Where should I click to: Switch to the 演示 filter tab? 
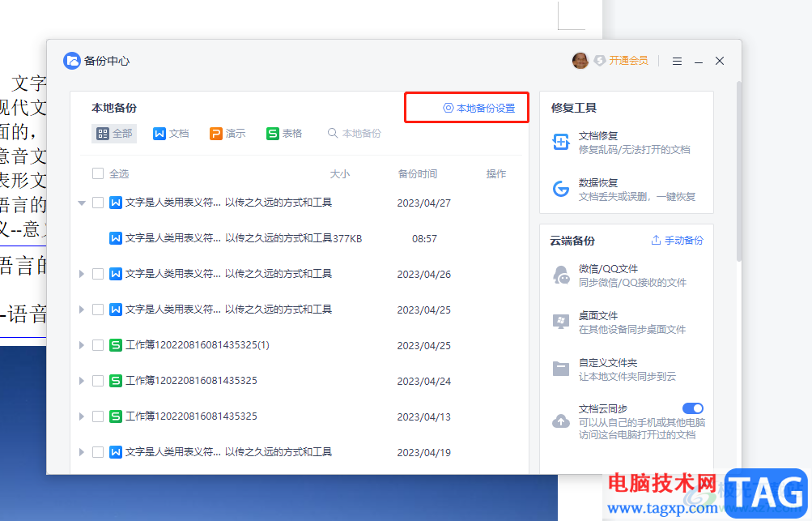(x=227, y=133)
